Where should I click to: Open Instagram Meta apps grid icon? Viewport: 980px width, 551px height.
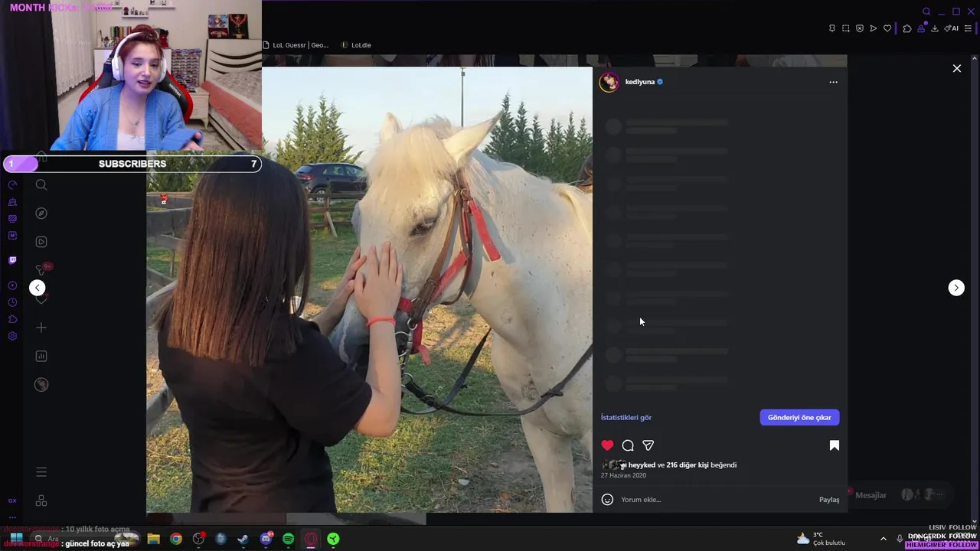[41, 500]
